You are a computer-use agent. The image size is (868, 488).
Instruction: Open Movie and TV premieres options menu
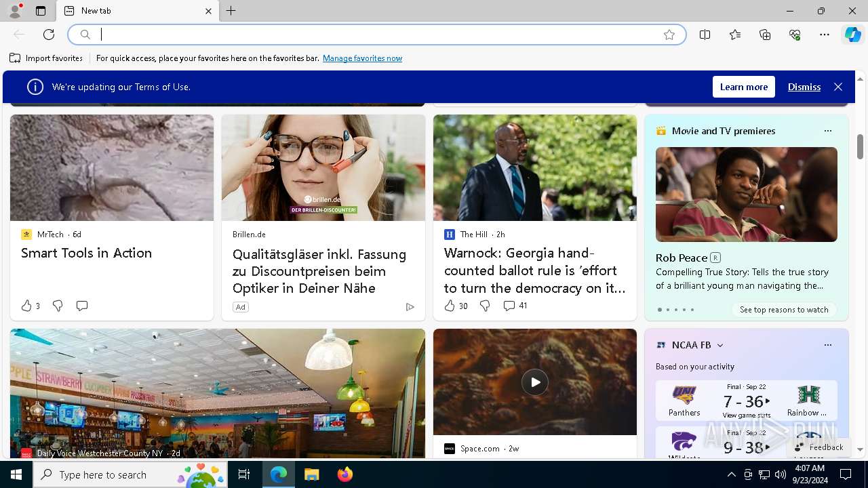[x=827, y=131]
